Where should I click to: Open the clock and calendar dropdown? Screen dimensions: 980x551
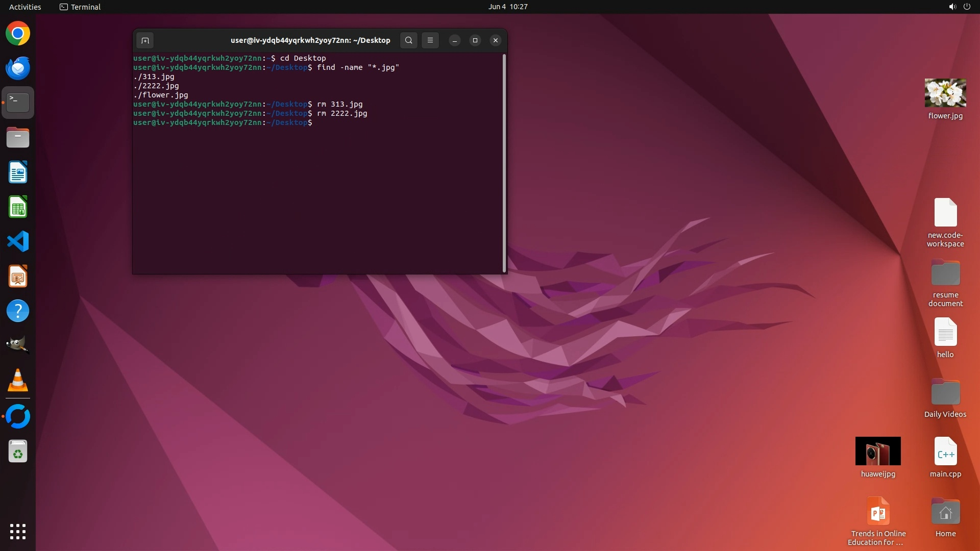coord(507,7)
